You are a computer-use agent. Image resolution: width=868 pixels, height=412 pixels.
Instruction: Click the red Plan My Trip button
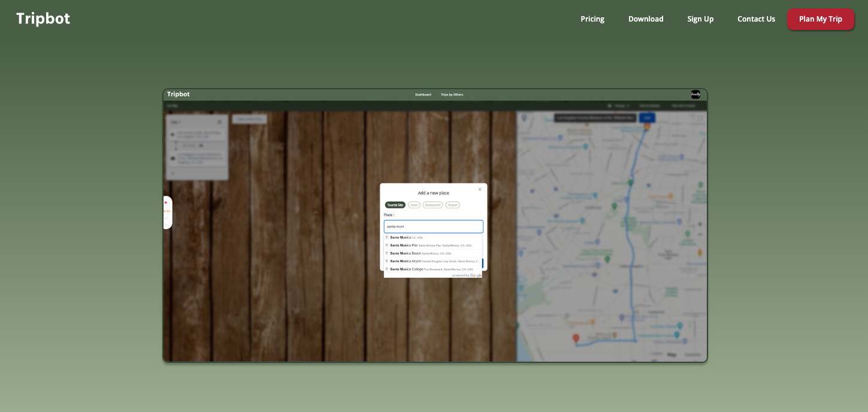[821, 19]
